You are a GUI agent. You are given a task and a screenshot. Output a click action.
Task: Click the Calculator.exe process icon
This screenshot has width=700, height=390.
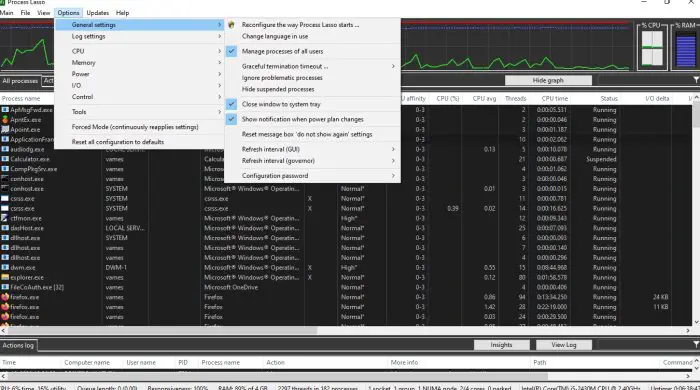pyautogui.click(x=5, y=159)
